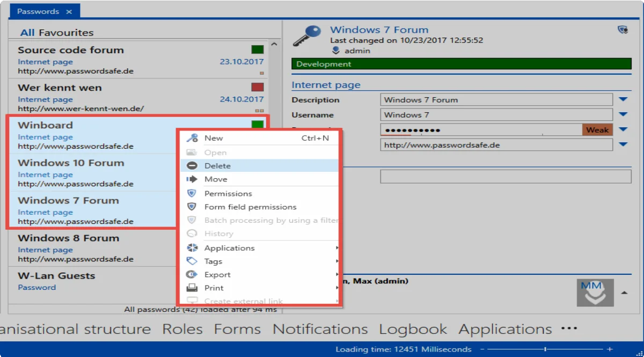644x357 pixels.
Task: Click the red tag on Wer kennt wen
Action: click(258, 87)
